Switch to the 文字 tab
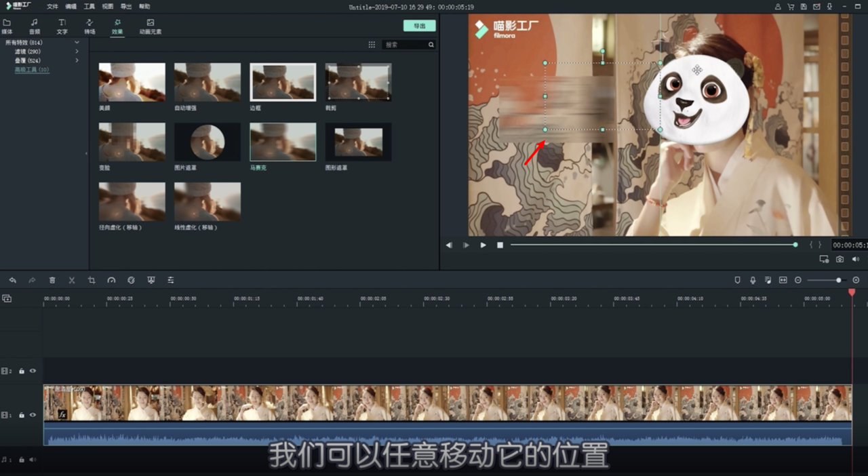Viewport: 868px width, 476px height. point(62,26)
